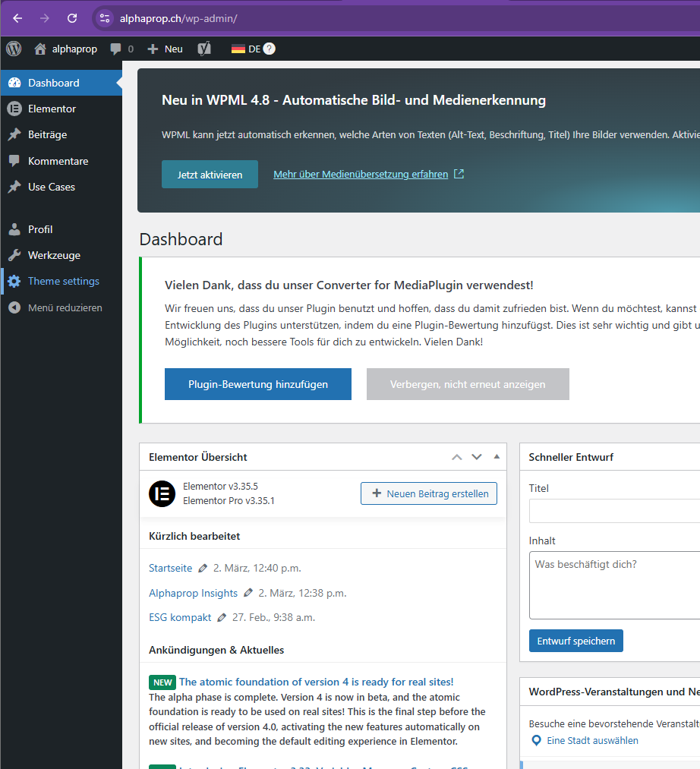Click the Titel input field
This screenshot has height=769, width=700.
point(614,511)
